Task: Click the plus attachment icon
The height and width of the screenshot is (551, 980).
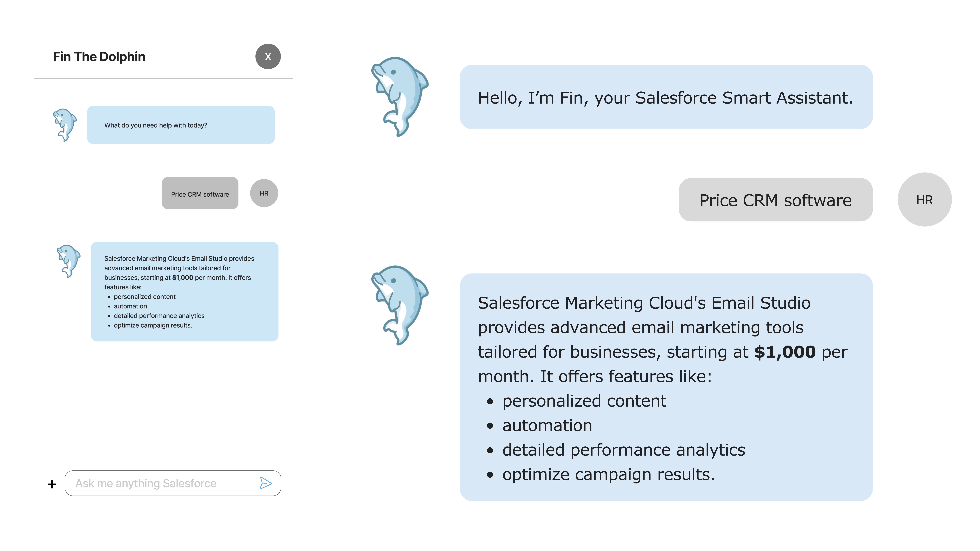Action: coord(52,484)
